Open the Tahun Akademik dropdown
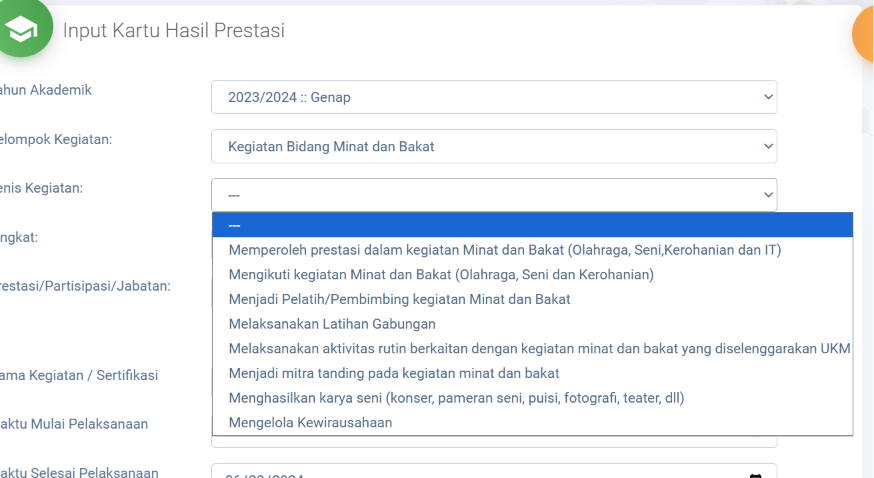Screen dimensions: 874x478 click(494, 97)
